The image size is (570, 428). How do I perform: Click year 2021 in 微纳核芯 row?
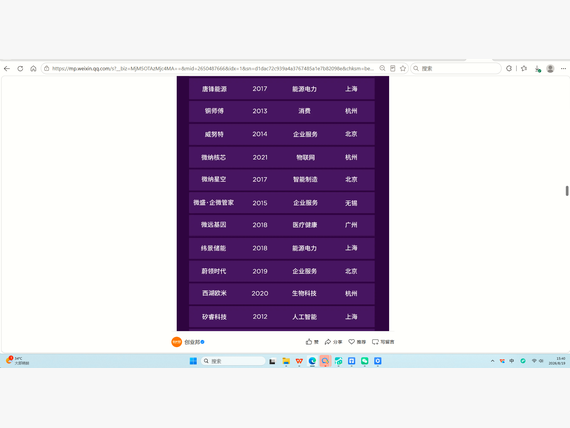coord(260,157)
